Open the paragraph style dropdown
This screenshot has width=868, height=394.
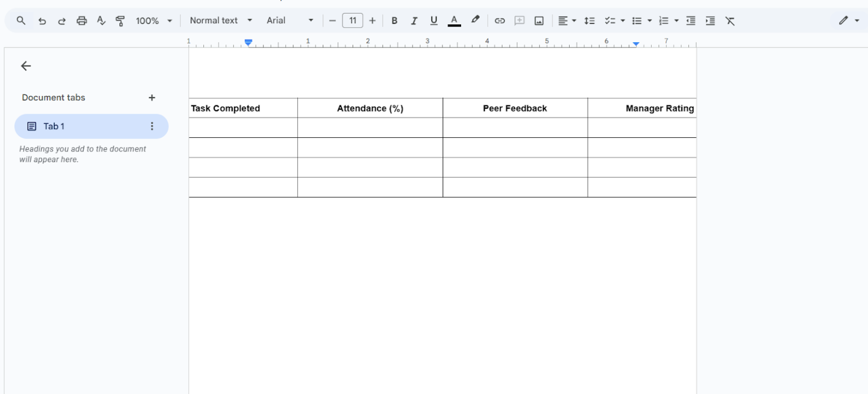tap(220, 20)
